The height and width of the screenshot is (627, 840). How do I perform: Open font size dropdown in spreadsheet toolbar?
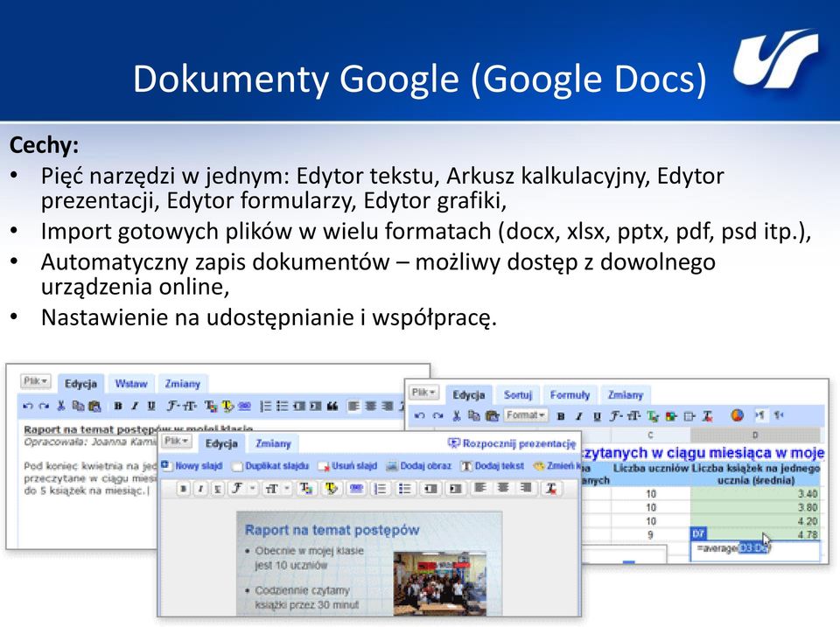[633, 416]
